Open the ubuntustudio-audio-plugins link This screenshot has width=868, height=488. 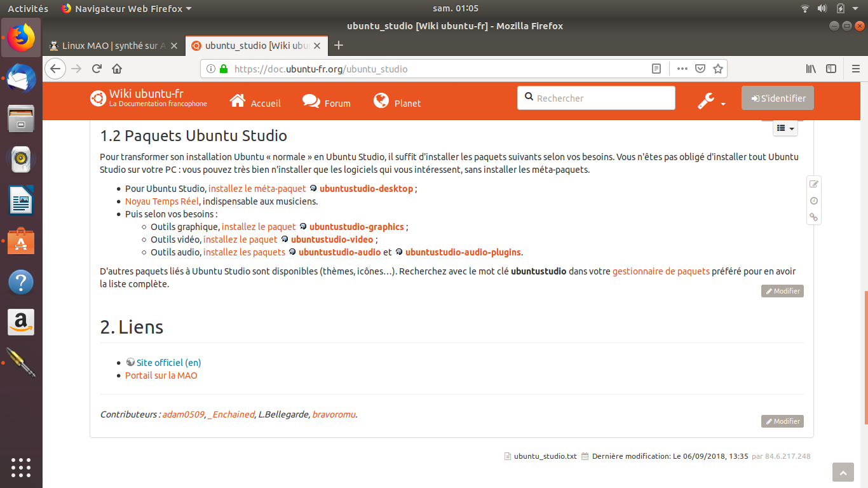point(463,252)
